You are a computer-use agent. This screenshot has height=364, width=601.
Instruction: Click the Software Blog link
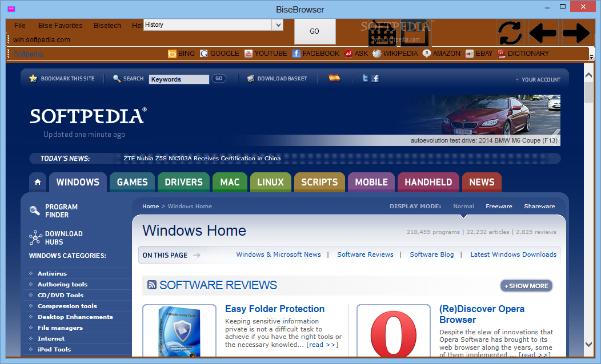pyautogui.click(x=431, y=254)
